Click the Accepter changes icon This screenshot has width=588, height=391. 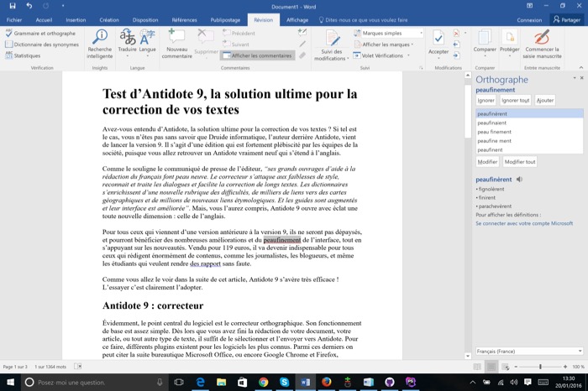point(438,39)
